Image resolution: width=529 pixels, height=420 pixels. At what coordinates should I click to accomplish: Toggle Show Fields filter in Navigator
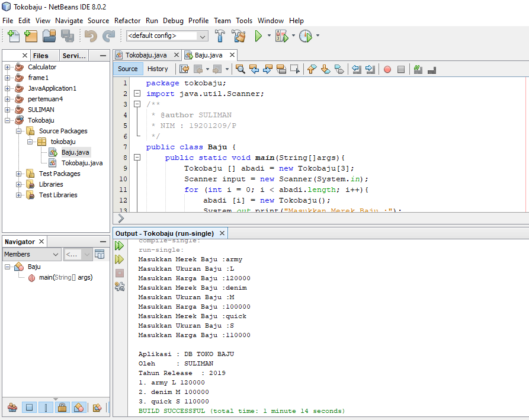coord(28,408)
